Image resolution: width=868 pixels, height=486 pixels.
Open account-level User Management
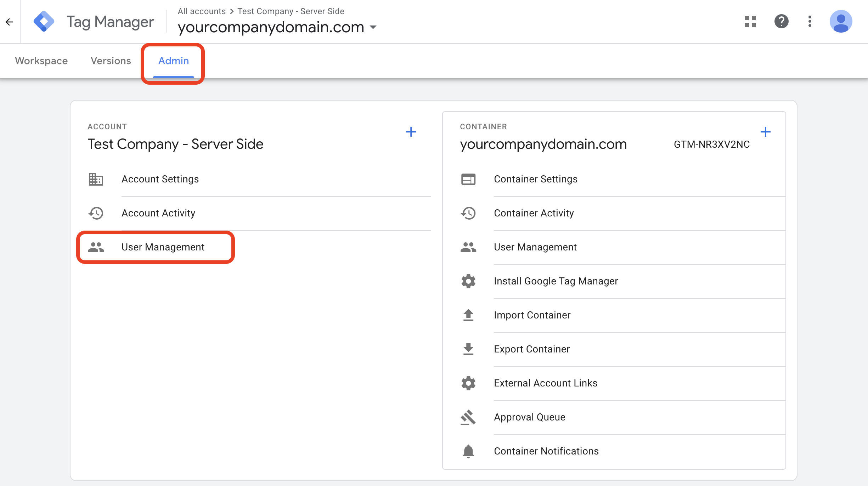point(163,247)
